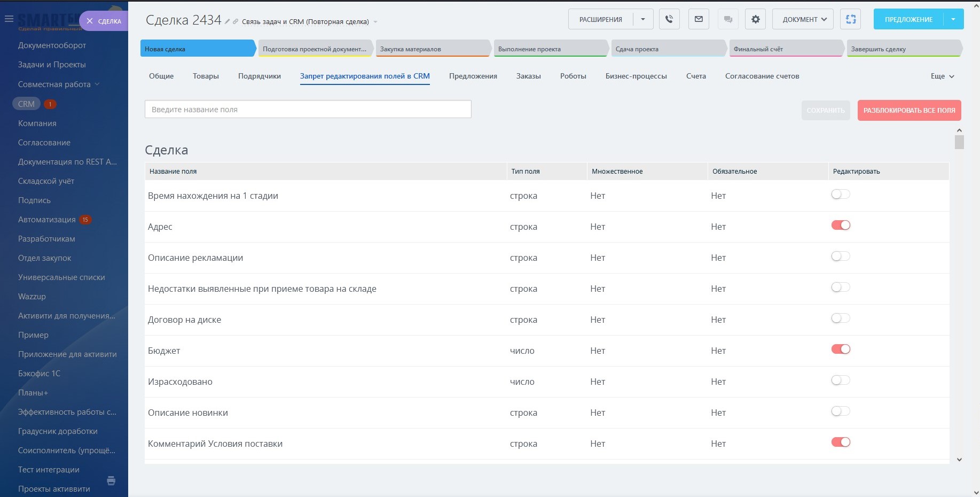980x497 pixels.
Task: Click the pencil icon beside Сделка 2434
Action: click(227, 22)
